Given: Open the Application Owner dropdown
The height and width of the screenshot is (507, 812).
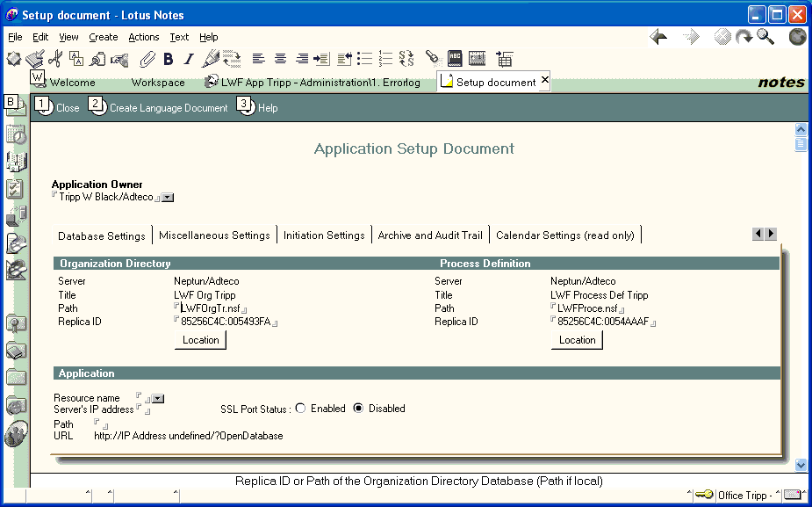Looking at the screenshot, I should point(168,198).
